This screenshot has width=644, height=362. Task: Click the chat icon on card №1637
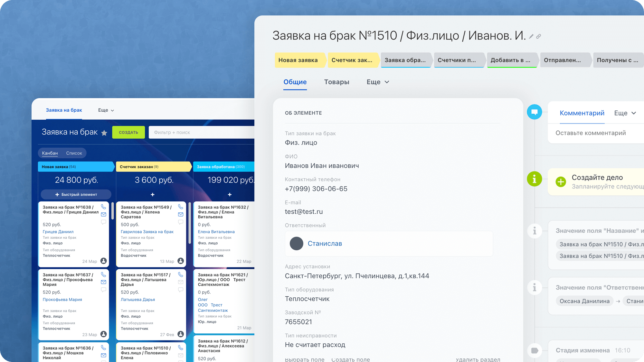pos(103,290)
